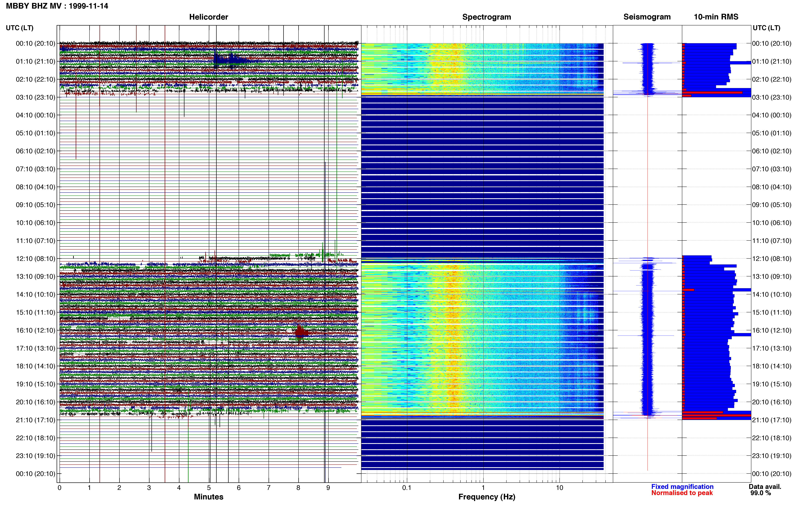Click '10:10 (06:10)' on the Helicorder time axis

tap(36, 223)
